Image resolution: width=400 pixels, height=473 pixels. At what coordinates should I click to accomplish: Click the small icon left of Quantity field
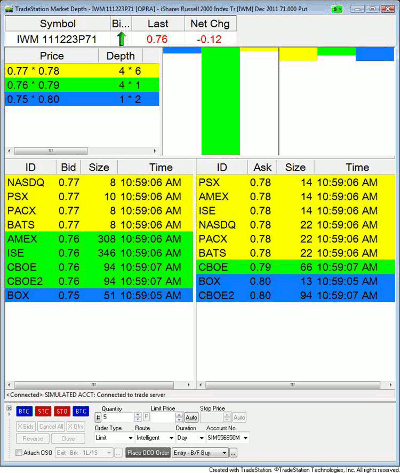pyautogui.click(x=98, y=417)
